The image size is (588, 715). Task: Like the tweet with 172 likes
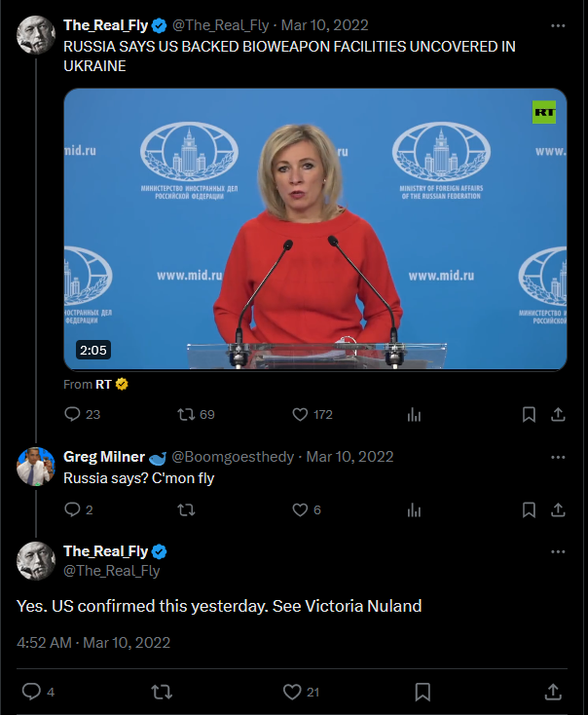point(301,414)
